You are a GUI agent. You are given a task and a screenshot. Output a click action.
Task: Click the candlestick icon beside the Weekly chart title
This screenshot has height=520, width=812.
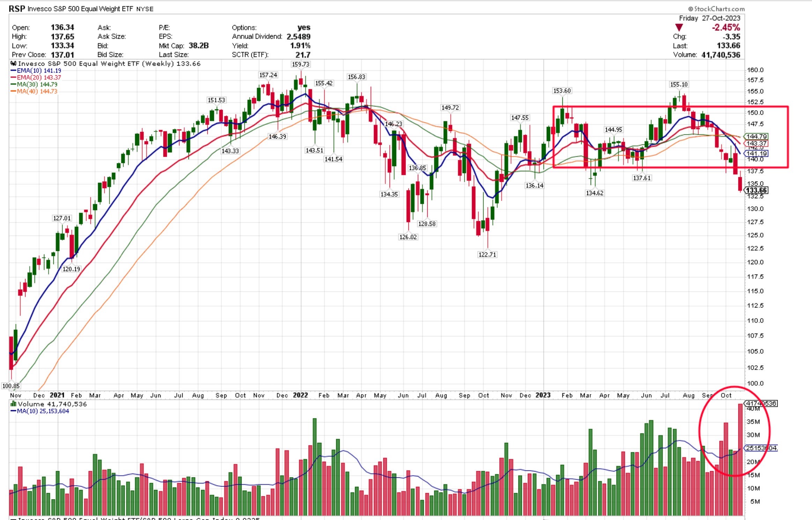[14, 64]
